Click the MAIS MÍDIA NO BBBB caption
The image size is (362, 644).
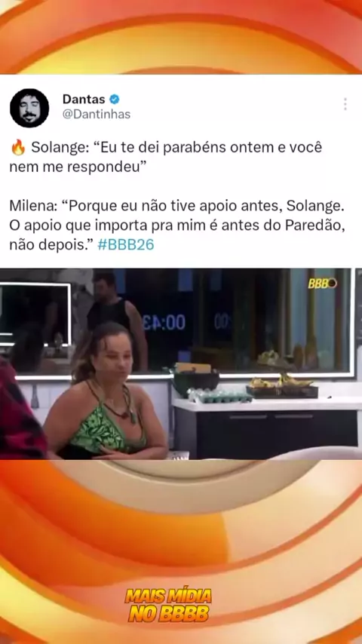pyautogui.click(x=168, y=605)
